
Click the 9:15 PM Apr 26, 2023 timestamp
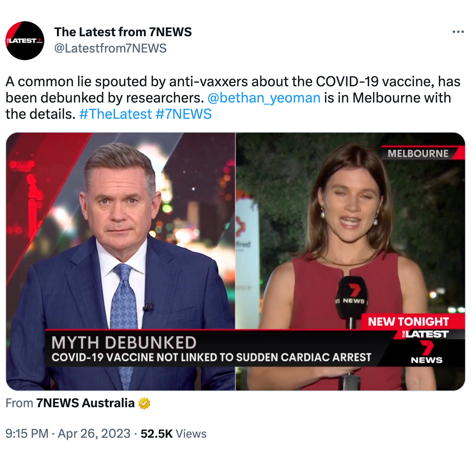68,434
